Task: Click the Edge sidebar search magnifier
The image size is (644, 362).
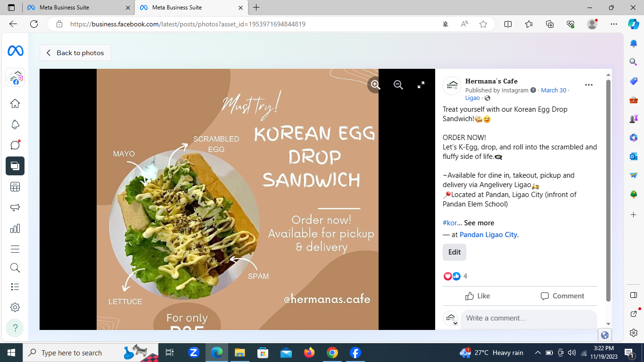Action: coord(634,62)
